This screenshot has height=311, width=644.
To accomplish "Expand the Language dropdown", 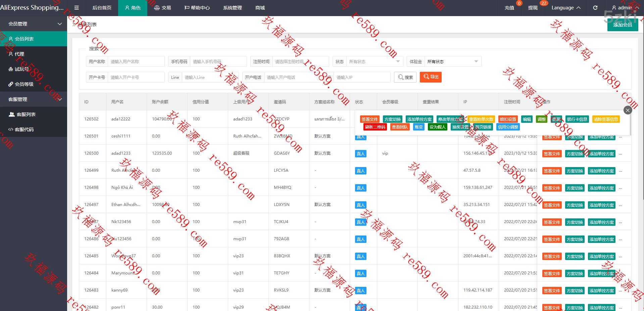I will click(x=566, y=8).
